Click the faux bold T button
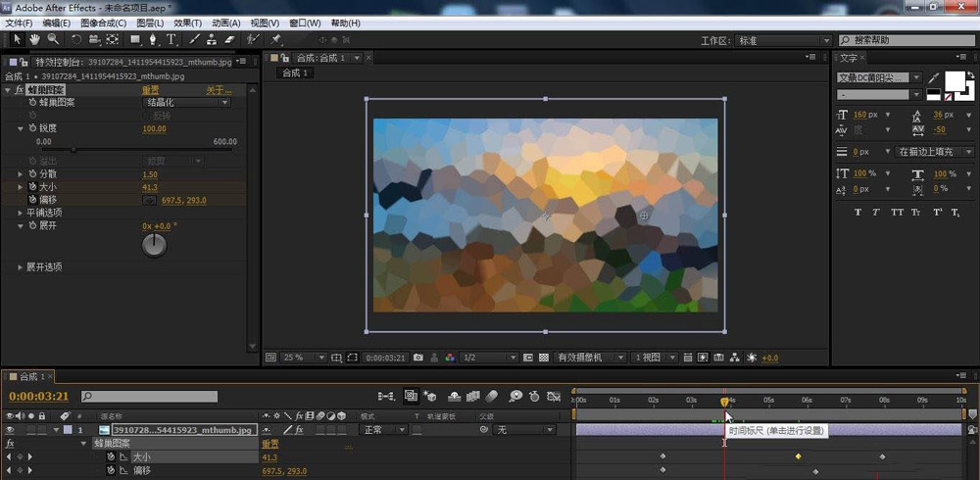980x480 pixels. pyautogui.click(x=858, y=213)
